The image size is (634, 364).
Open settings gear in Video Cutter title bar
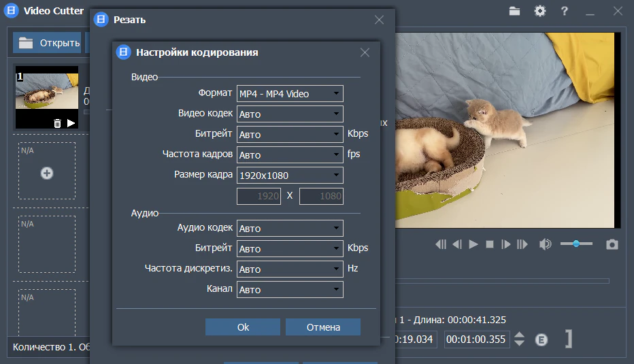coord(540,11)
